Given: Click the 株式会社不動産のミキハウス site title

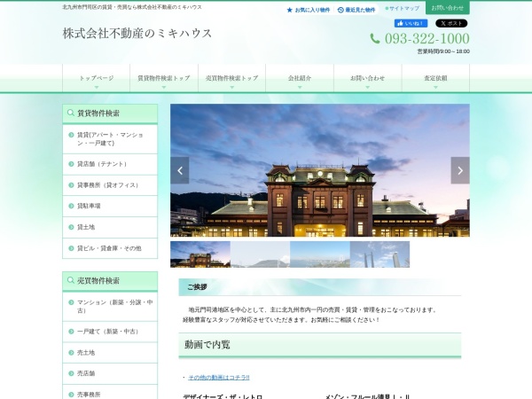Looking at the screenshot, I should (137, 34).
